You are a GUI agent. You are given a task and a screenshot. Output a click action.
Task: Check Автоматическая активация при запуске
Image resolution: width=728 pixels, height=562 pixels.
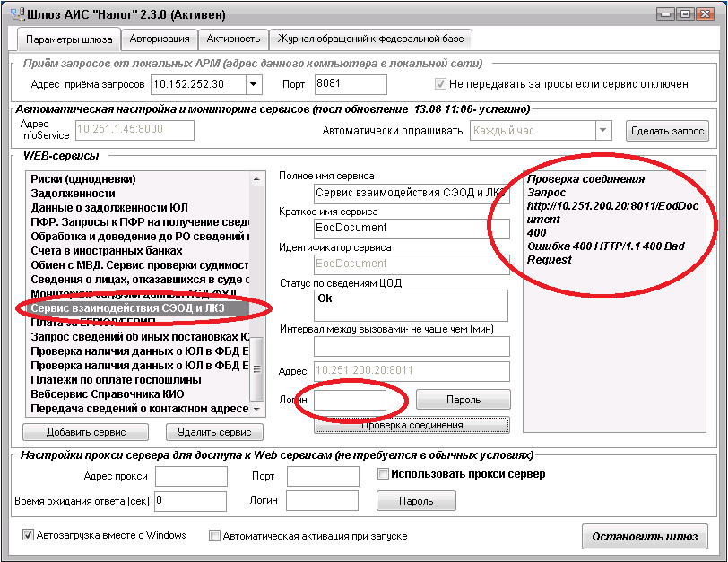214,536
